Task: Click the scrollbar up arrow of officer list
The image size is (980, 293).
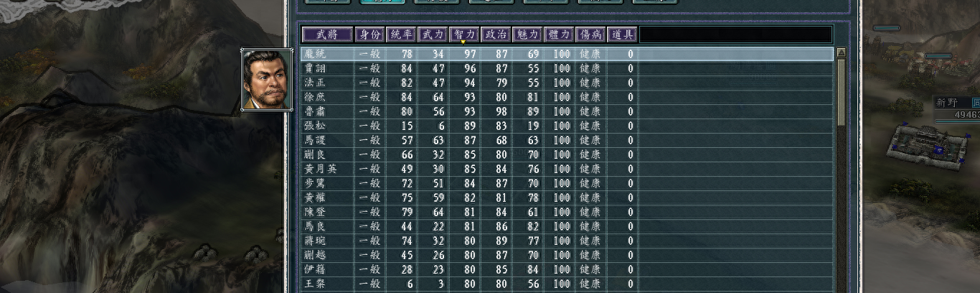Action: [842, 52]
